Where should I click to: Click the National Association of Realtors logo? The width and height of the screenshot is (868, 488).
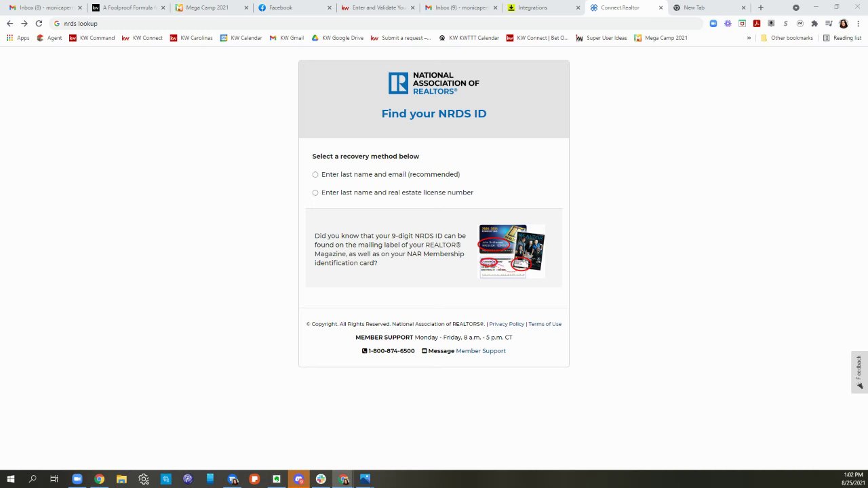(x=434, y=83)
